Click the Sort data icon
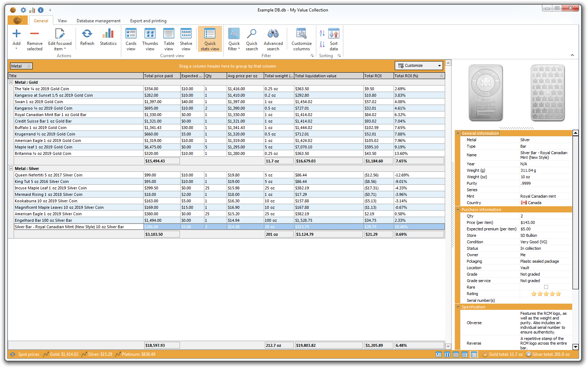 334,34
